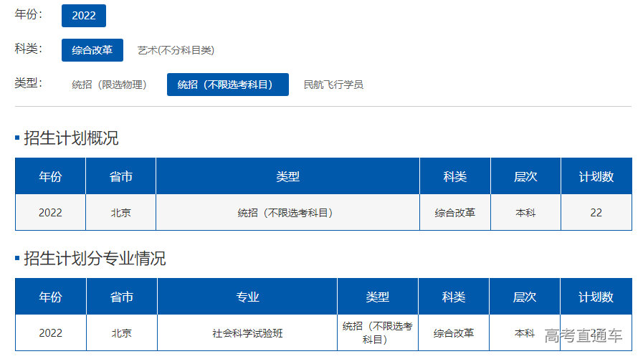Select the plan count cell showing 22
The width and height of the screenshot is (643, 364).
click(x=596, y=213)
